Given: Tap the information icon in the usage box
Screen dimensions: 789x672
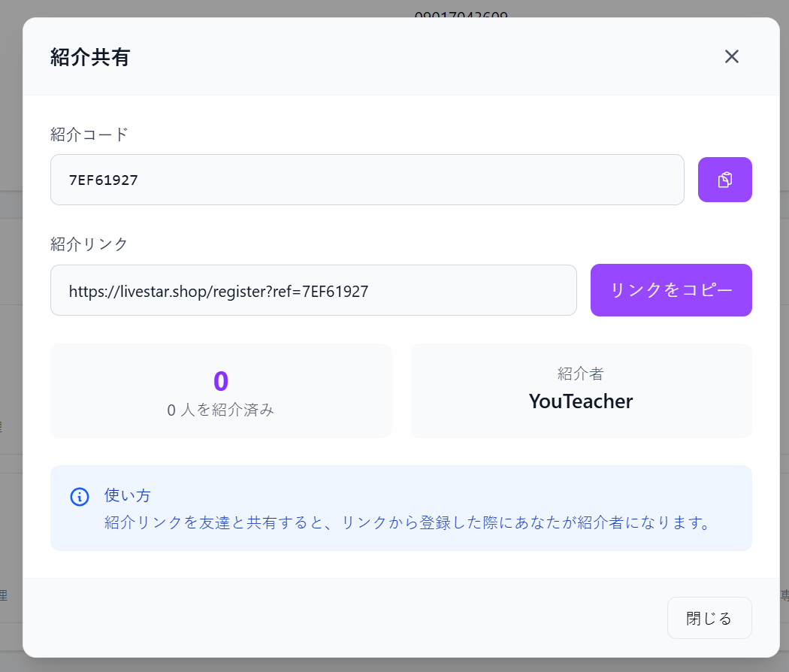Looking at the screenshot, I should [79, 496].
